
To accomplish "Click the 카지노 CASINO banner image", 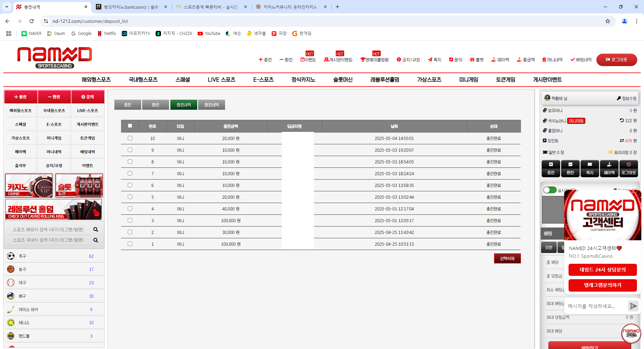I will pyautogui.click(x=29, y=185).
